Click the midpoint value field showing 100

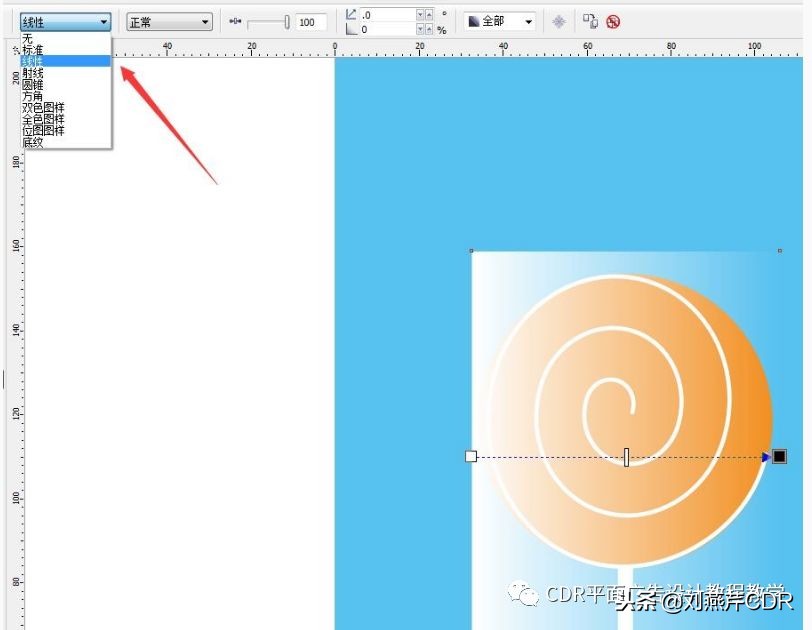tap(311, 22)
